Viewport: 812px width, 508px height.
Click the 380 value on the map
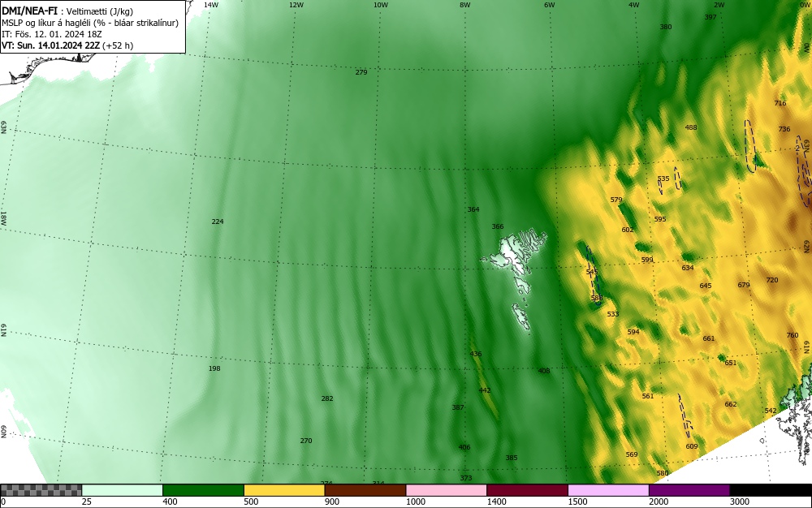pyautogui.click(x=666, y=27)
